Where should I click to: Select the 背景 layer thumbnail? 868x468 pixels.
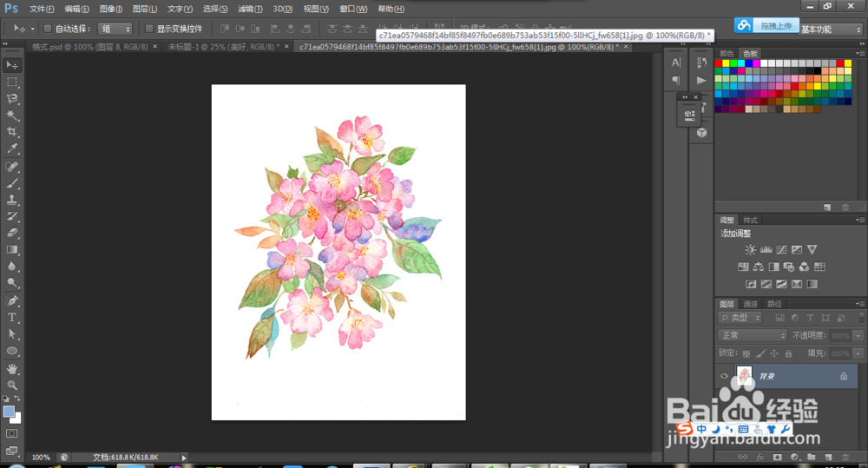744,376
